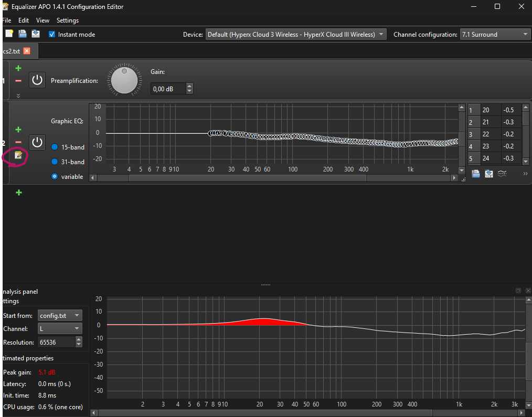The height and width of the screenshot is (417, 532).
Task: Open the Channel L dropdown
Action: coord(60,329)
